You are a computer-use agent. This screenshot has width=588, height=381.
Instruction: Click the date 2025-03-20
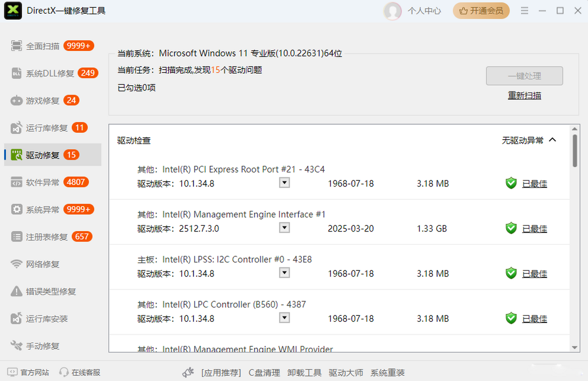click(350, 229)
